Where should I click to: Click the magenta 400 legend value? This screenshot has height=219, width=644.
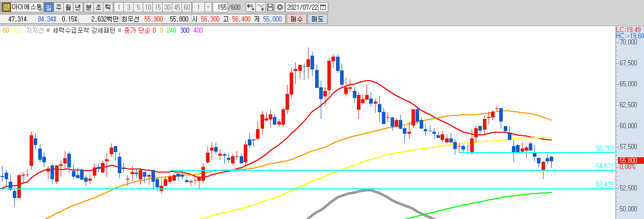pos(198,31)
